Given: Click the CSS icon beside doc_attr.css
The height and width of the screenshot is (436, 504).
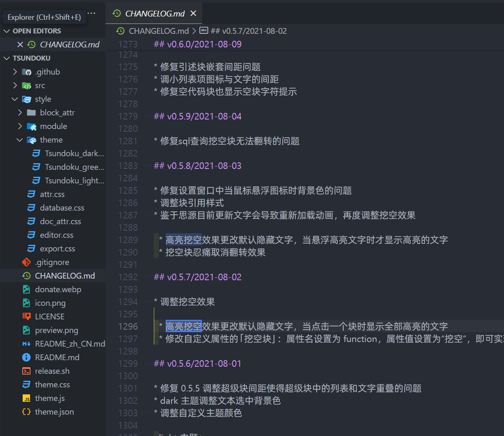Looking at the screenshot, I should 31,221.
